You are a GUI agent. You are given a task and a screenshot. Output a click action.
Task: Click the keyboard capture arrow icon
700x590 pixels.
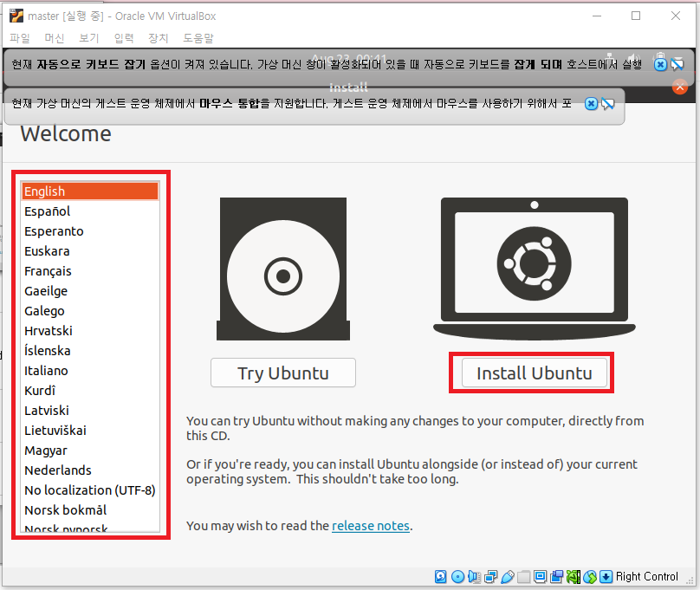(x=606, y=577)
